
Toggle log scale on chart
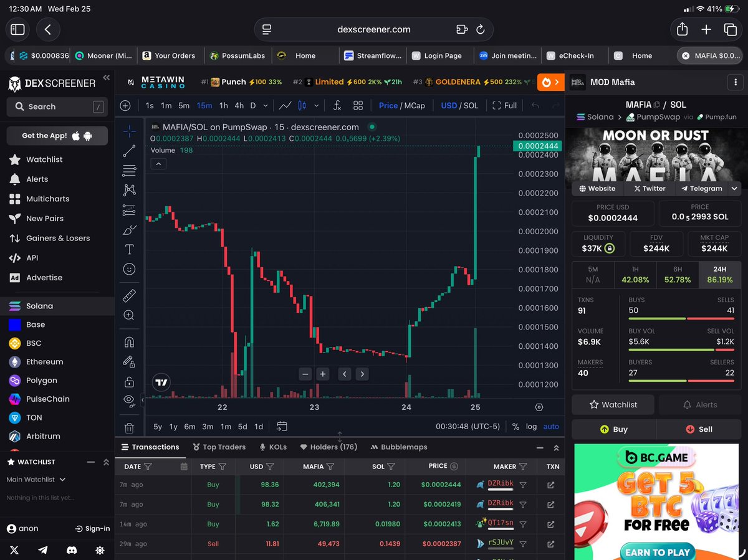tap(531, 427)
